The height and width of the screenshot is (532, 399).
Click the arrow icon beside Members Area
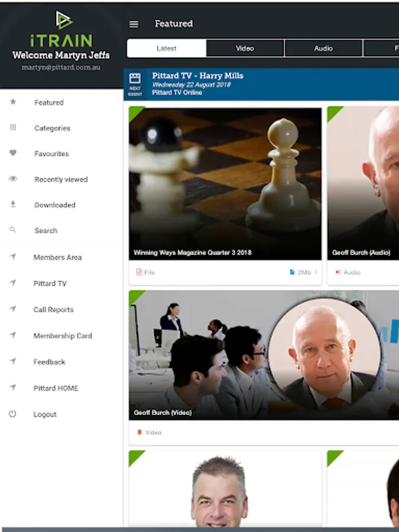(x=13, y=257)
